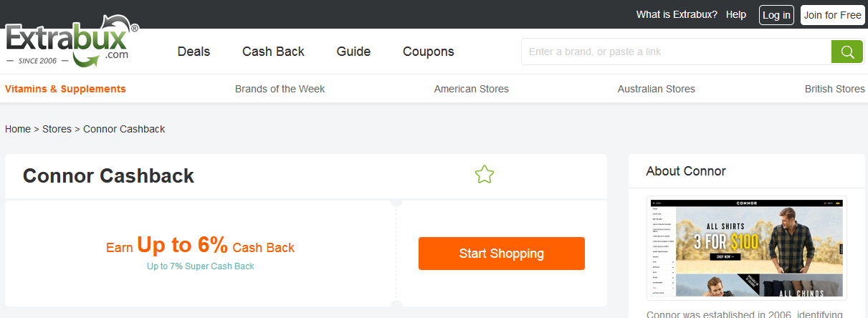
Task: Open British Stores category
Action: click(x=834, y=90)
